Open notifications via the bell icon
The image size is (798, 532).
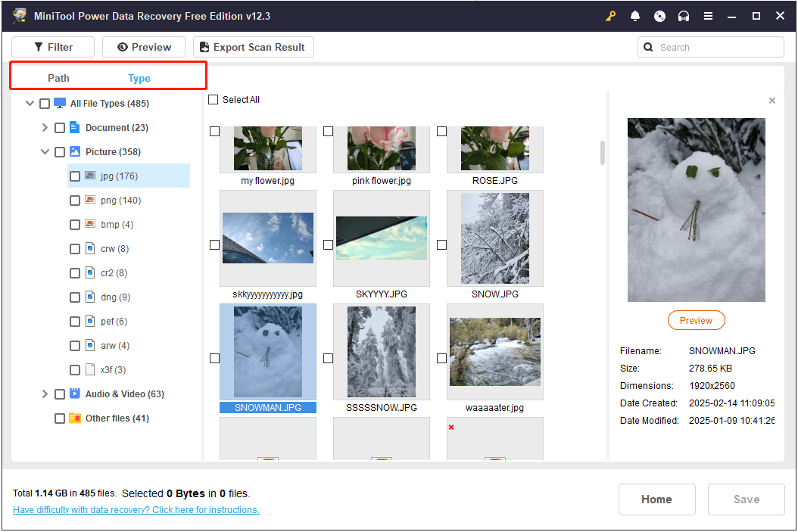[x=635, y=15]
